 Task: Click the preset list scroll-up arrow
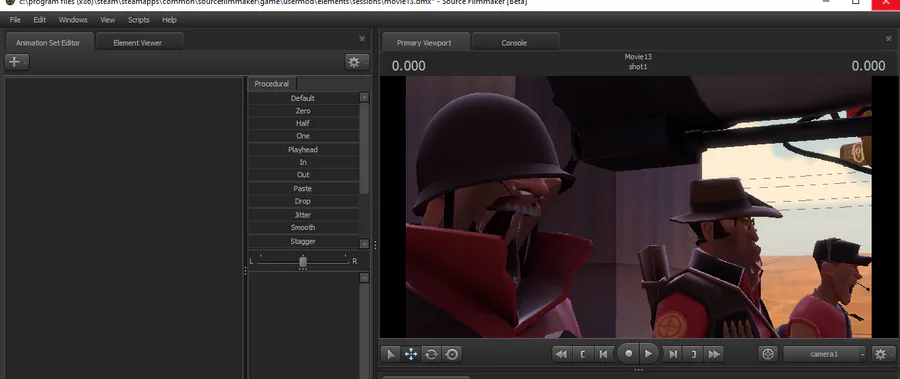pos(364,97)
